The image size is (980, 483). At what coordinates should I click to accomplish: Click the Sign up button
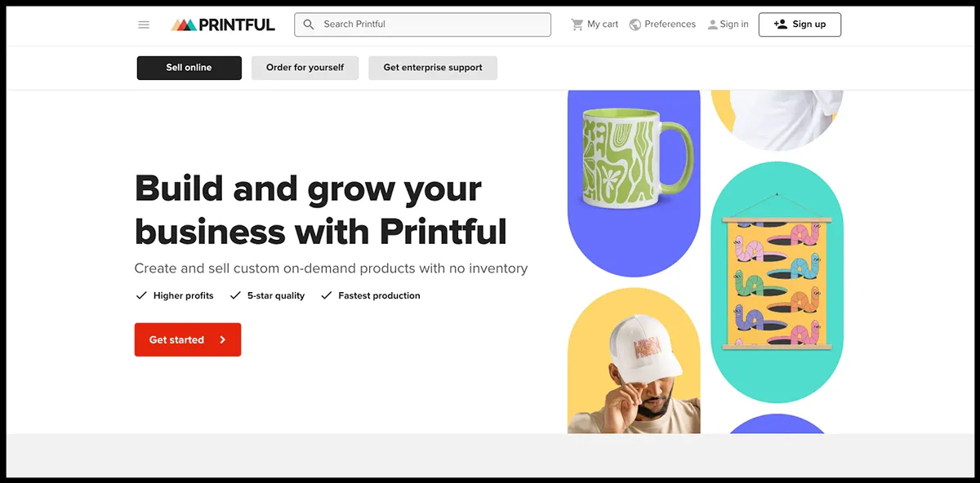(800, 24)
